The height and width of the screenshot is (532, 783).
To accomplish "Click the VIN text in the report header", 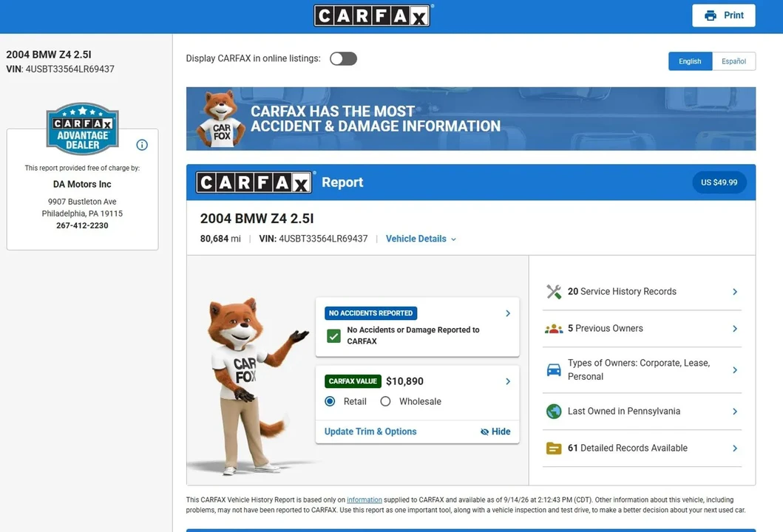I will (313, 239).
